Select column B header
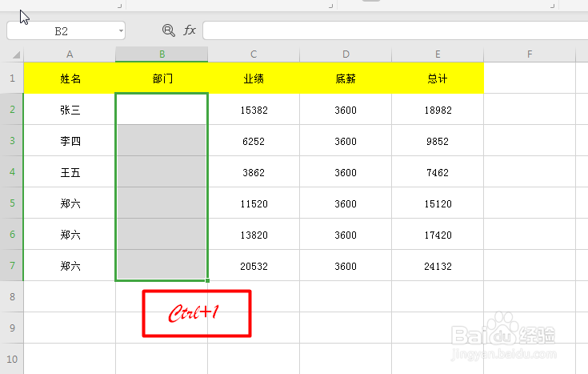Viewport: 588px width, 374px height. click(x=162, y=54)
